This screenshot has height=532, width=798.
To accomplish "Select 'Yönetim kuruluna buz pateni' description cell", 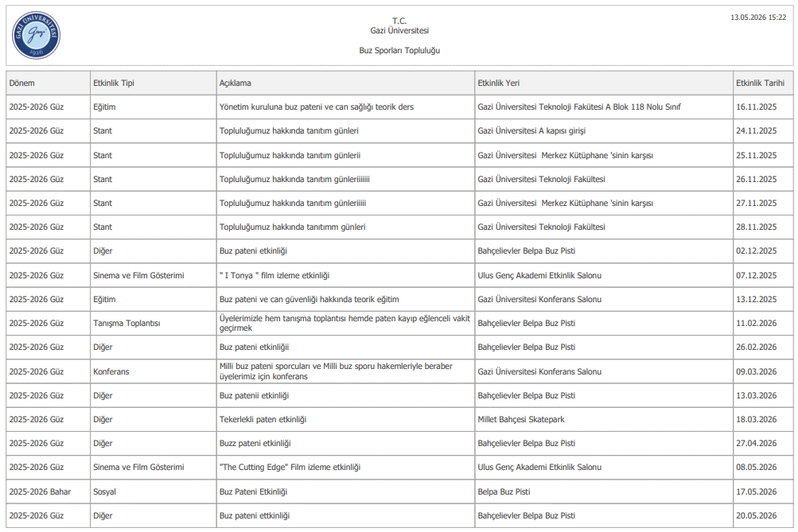I will (345, 107).
